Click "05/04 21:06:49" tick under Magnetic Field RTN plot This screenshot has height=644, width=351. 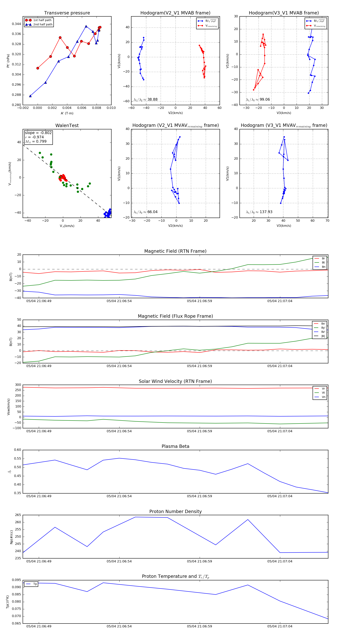point(39,301)
